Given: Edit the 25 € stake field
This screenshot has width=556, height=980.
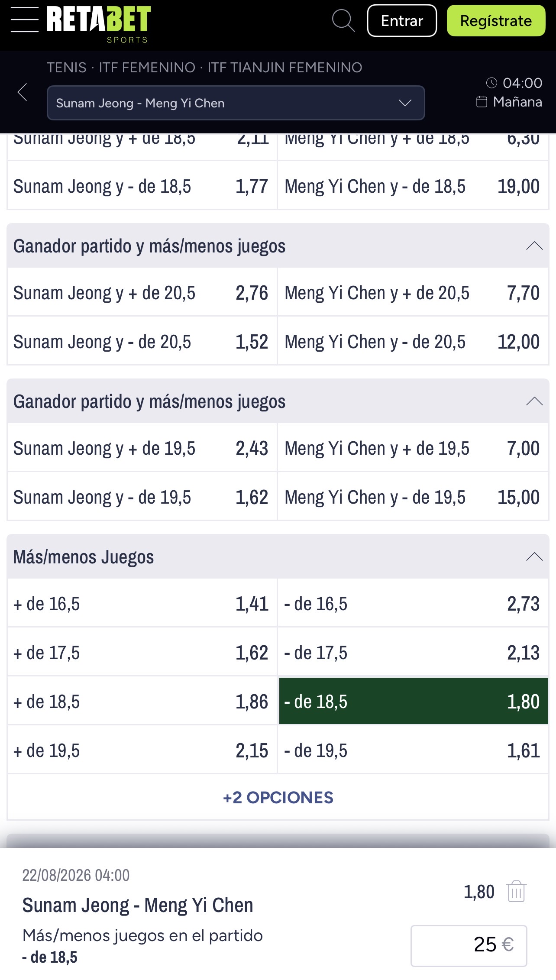Looking at the screenshot, I should click(x=469, y=946).
